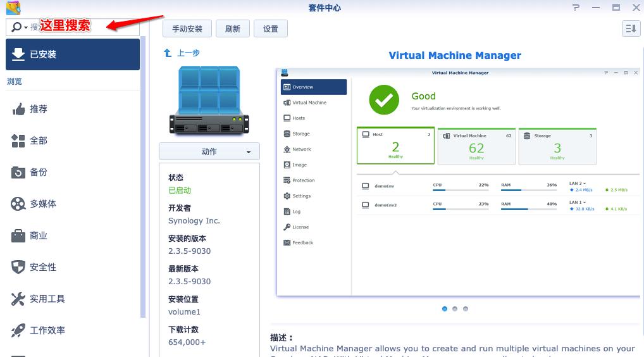The image size is (644, 357).
Task: Select the second screenshot carousel dot
Action: pyautogui.click(x=455, y=309)
